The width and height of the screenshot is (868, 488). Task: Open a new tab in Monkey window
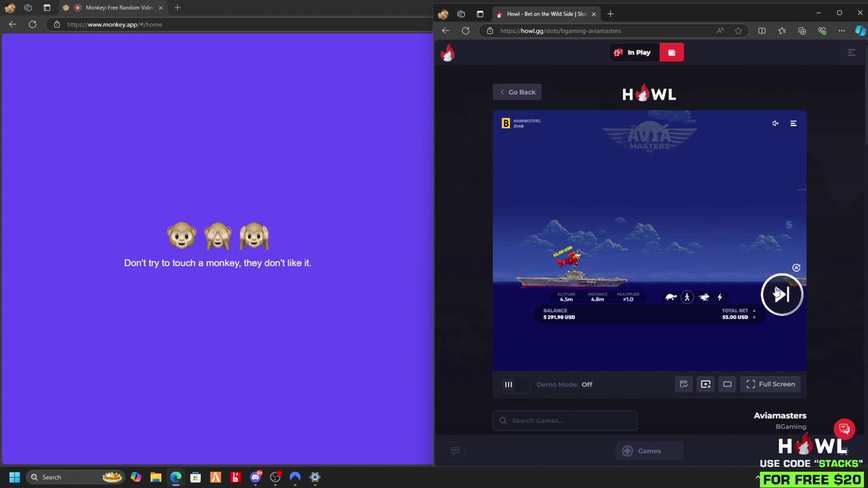click(177, 7)
